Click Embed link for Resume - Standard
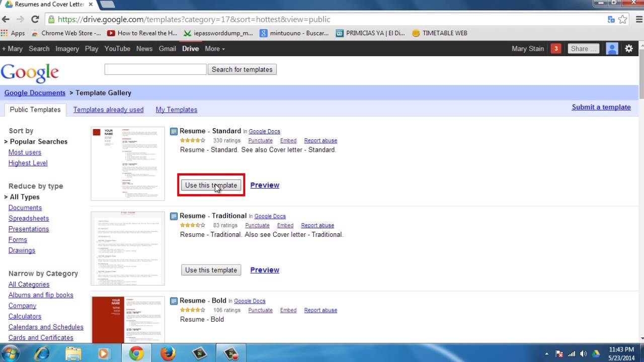The width and height of the screenshot is (644, 362). tap(288, 141)
